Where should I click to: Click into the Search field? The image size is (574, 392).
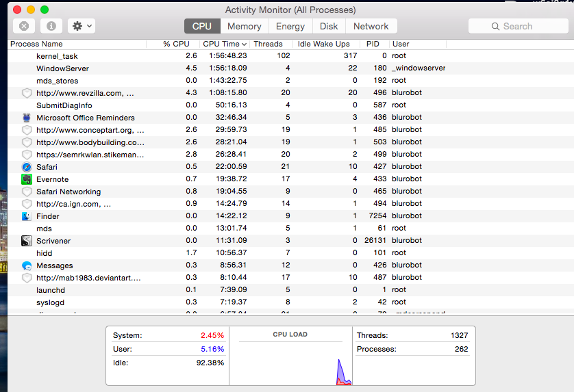click(x=518, y=26)
